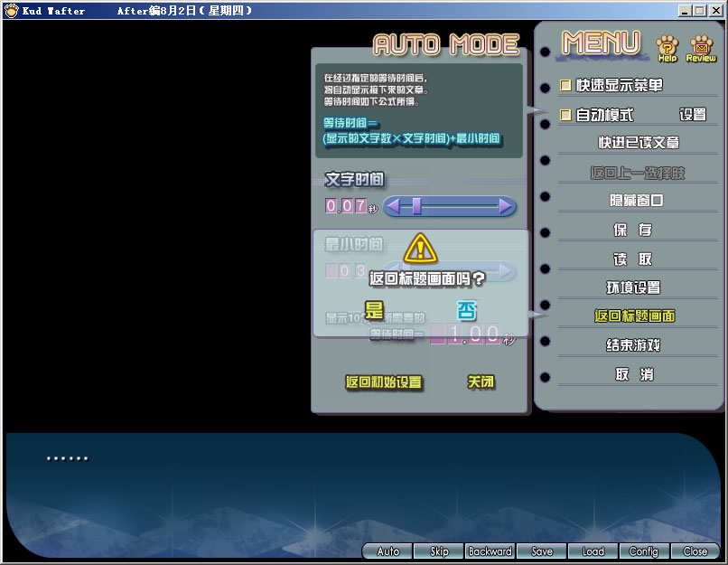The height and width of the screenshot is (565, 728).
Task: Select 隐藏窗口 in the menu
Action: click(x=637, y=201)
